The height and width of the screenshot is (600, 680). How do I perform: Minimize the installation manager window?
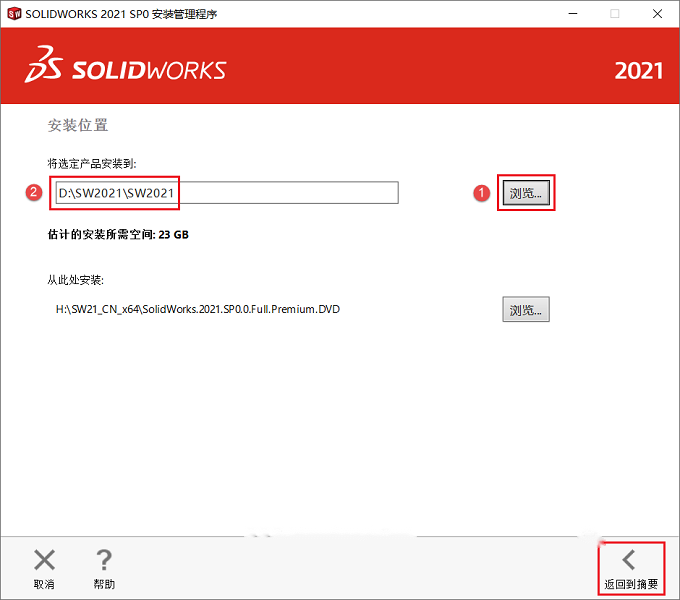(573, 14)
